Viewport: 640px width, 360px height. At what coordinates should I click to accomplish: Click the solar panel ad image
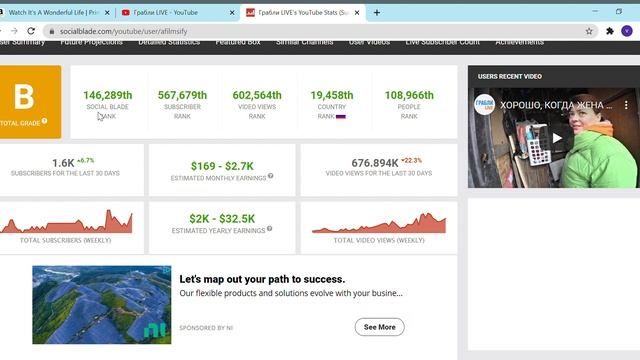[x=102, y=305]
